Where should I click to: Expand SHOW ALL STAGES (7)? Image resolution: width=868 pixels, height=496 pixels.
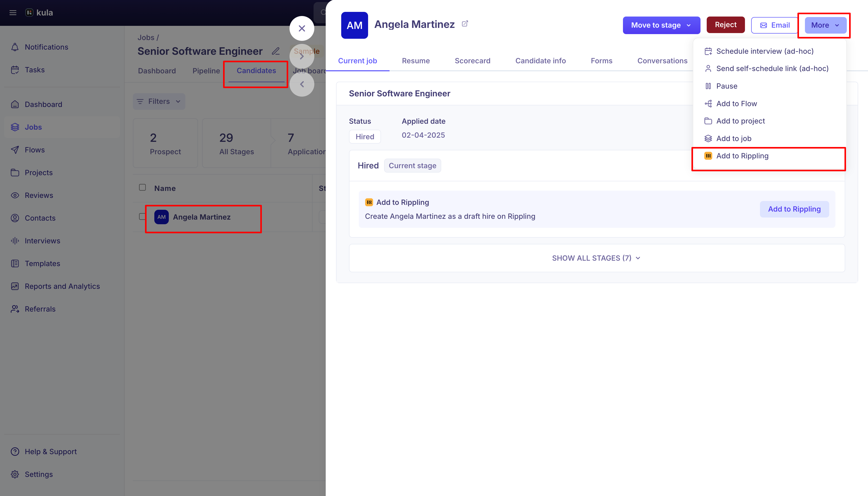(x=596, y=258)
